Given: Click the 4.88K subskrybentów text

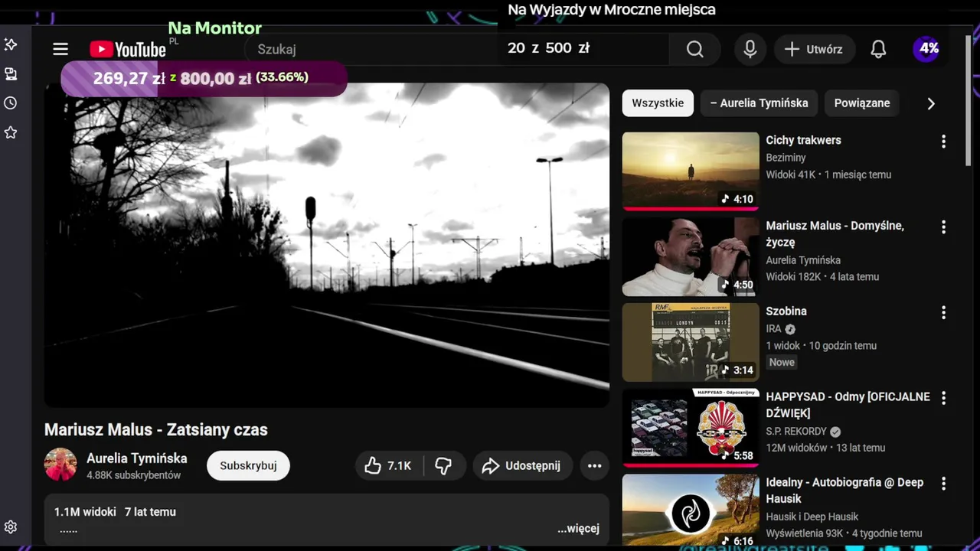Looking at the screenshot, I should [x=134, y=475].
